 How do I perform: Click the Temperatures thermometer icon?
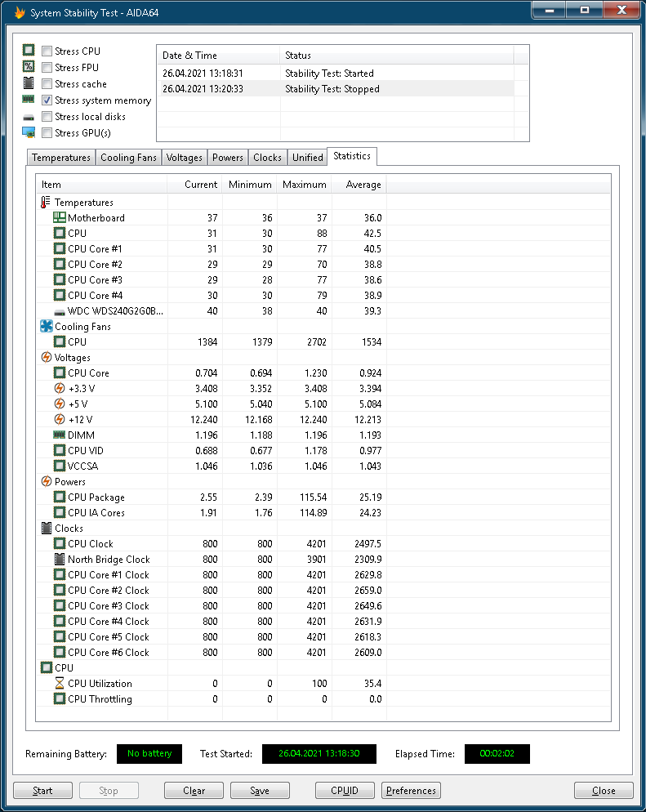point(46,203)
